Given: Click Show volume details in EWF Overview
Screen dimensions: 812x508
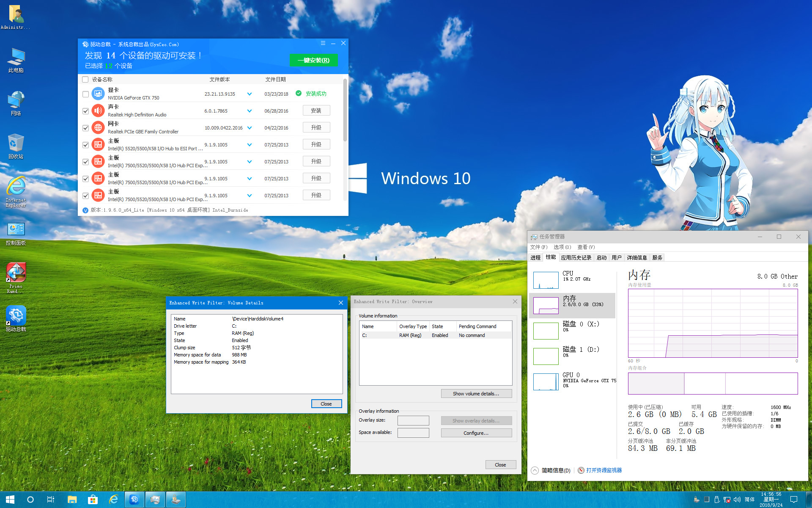Looking at the screenshot, I should point(476,394).
